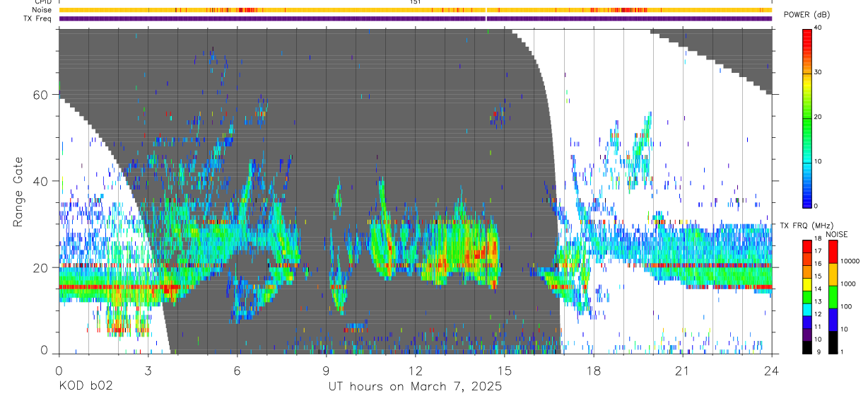Click the 3 hour tick label
The image size is (868, 401).
click(x=148, y=371)
